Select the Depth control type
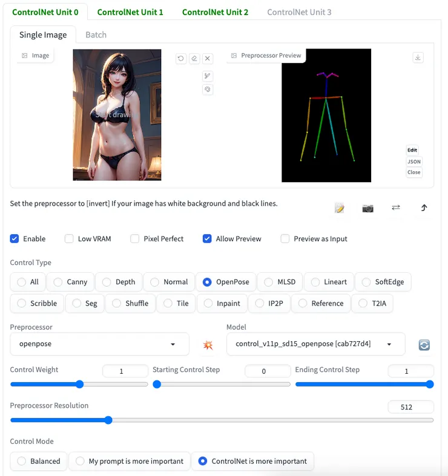Image resolution: width=448 pixels, height=476 pixels. pos(119,282)
